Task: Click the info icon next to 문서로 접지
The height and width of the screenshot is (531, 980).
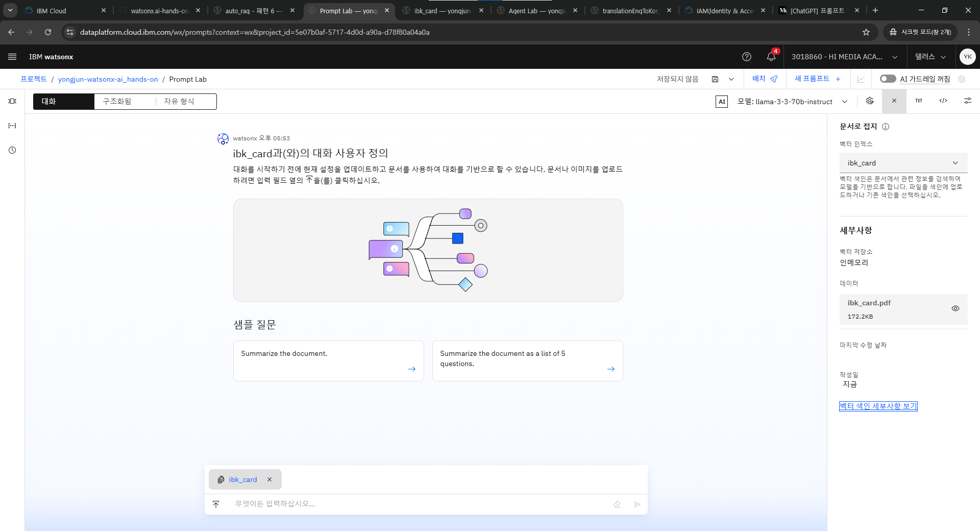Action: (x=886, y=127)
